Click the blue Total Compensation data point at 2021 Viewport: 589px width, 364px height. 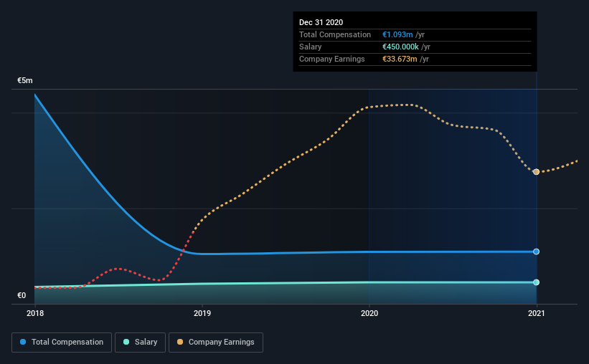click(536, 252)
